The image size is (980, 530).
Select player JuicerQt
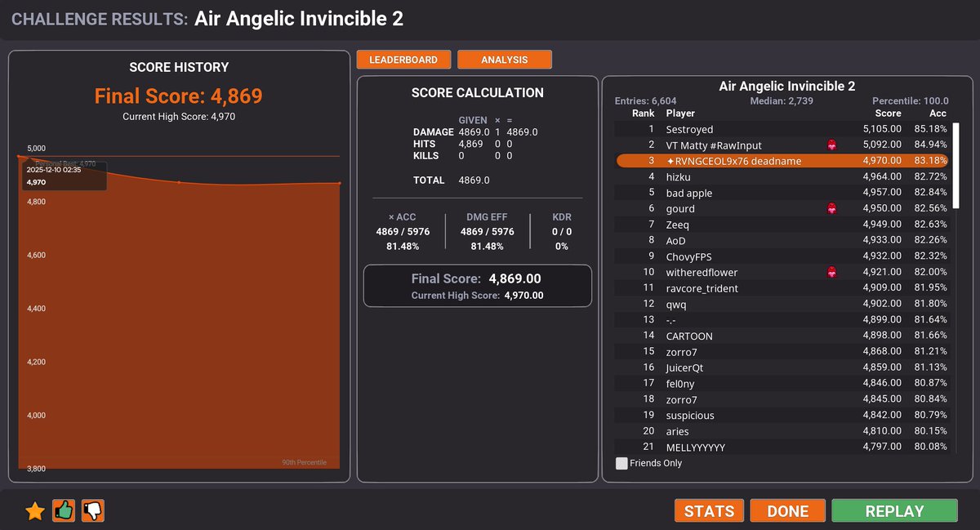pyautogui.click(x=783, y=367)
